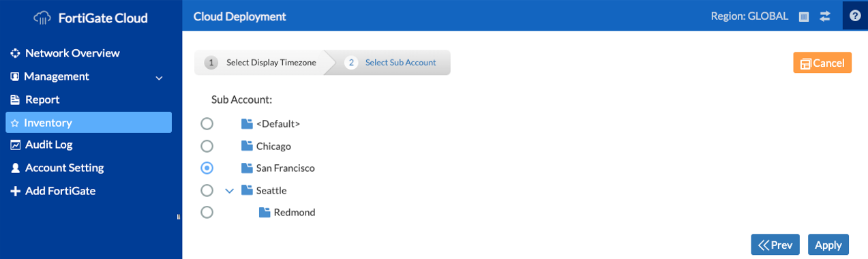Click the Management sidebar icon
Screen dimensions: 868x259
[14, 76]
